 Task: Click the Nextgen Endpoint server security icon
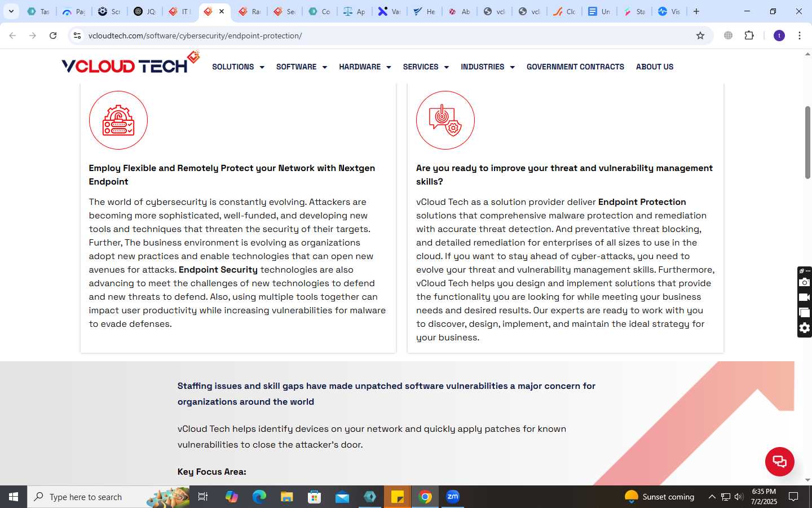pyautogui.click(x=118, y=120)
